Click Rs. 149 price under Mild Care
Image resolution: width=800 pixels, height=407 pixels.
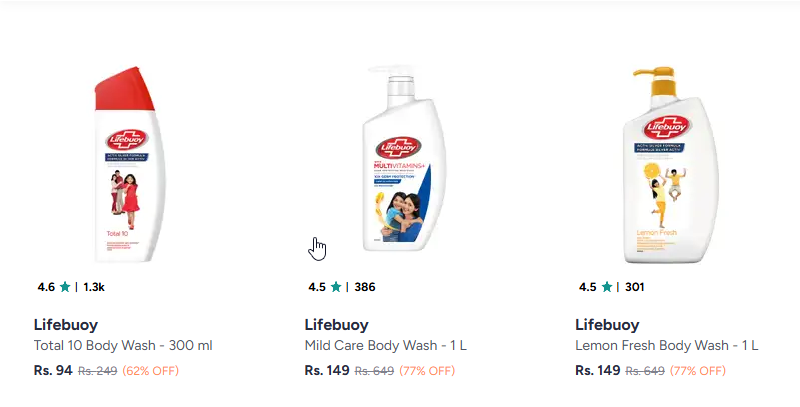[327, 371]
